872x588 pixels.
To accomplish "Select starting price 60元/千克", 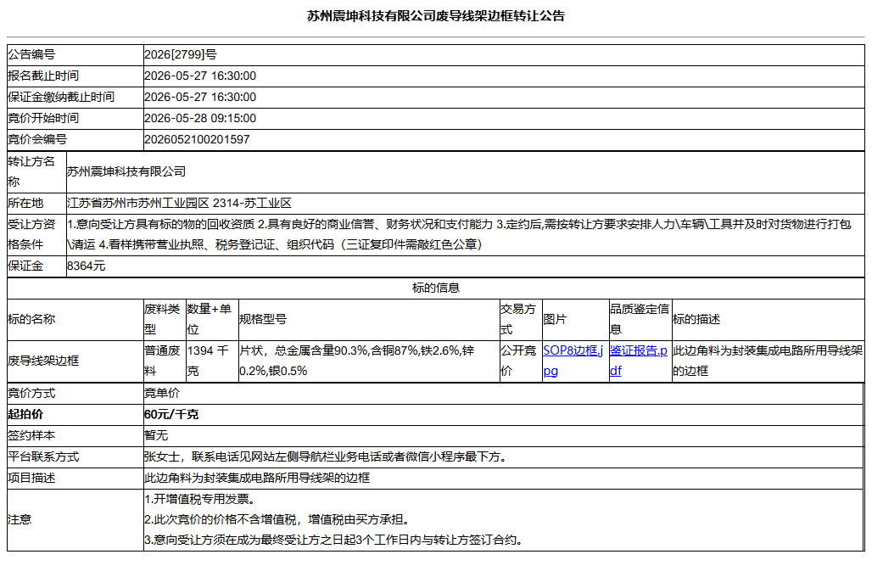I will (x=171, y=414).
